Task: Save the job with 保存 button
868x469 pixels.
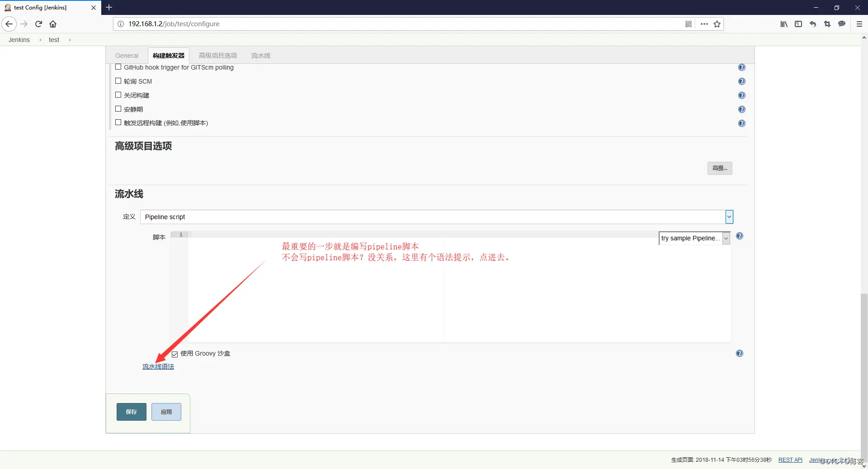Action: (x=132, y=412)
